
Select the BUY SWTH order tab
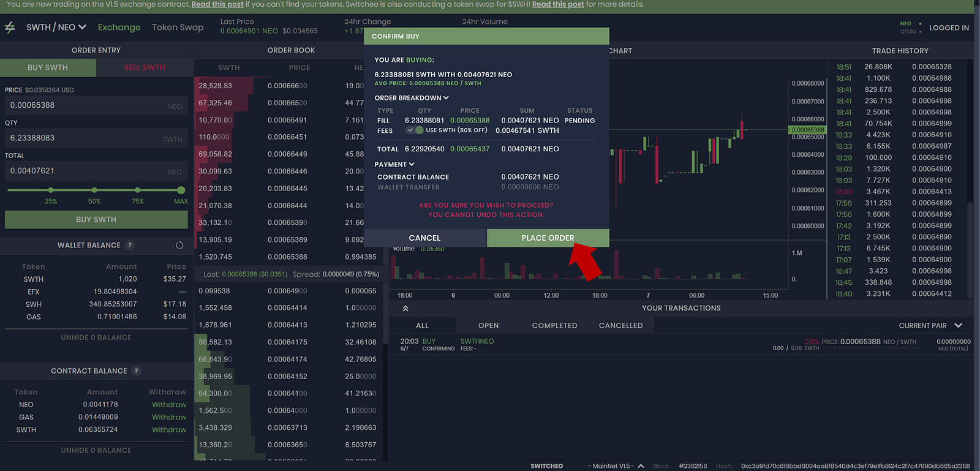pyautogui.click(x=48, y=67)
